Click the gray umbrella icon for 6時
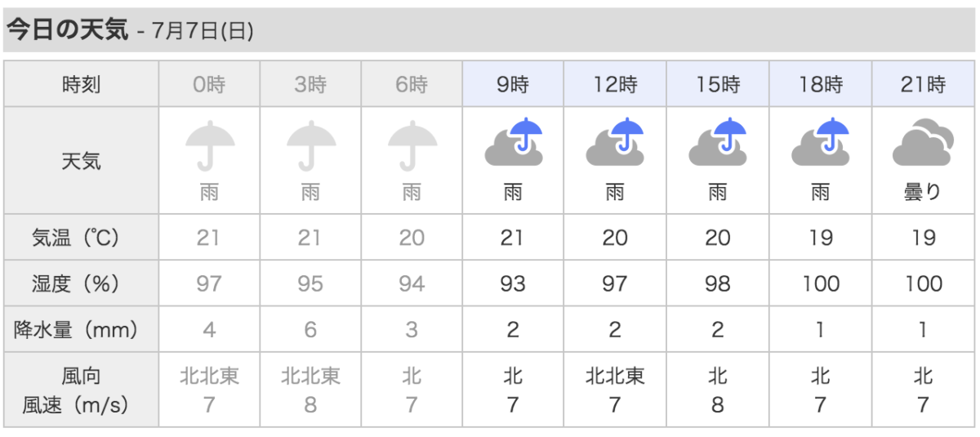The height and width of the screenshot is (437, 980). [412, 145]
